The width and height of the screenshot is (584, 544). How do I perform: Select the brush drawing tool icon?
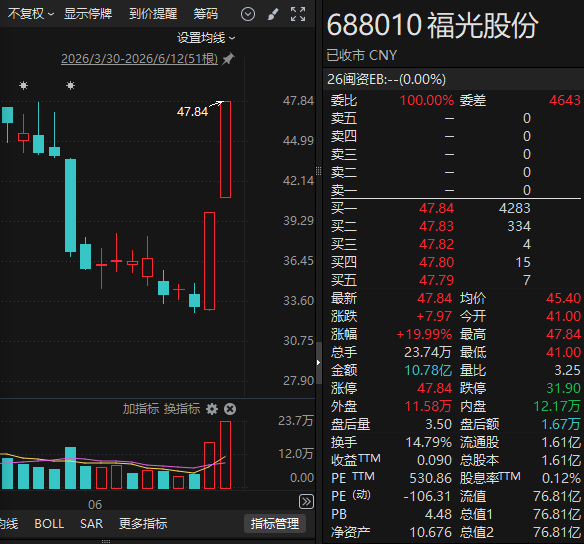[273, 14]
